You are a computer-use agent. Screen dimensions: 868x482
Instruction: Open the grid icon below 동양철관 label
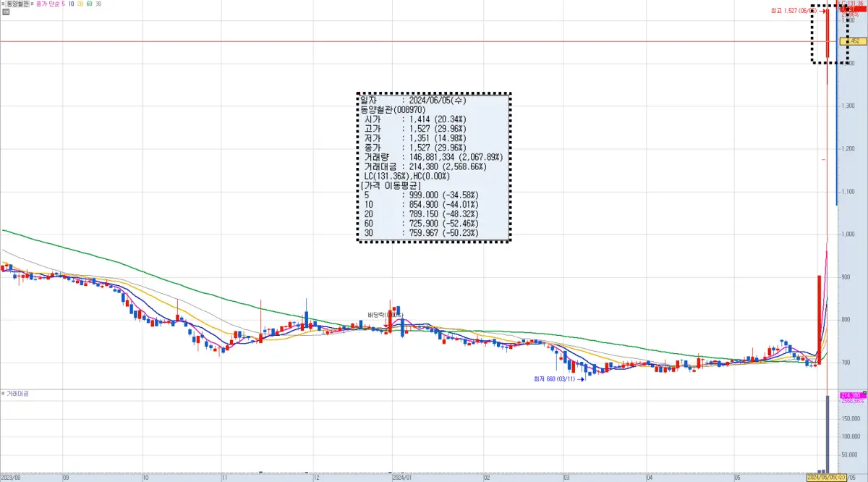point(6,12)
